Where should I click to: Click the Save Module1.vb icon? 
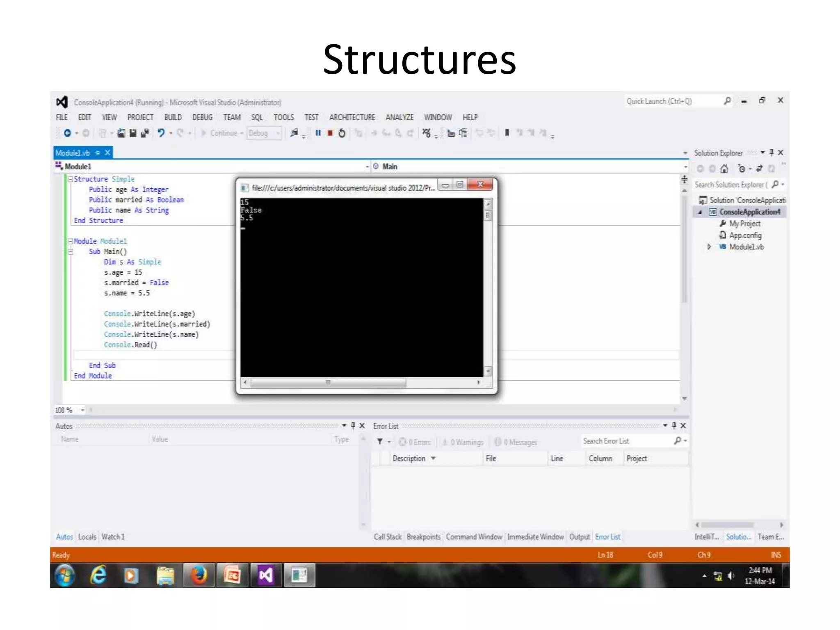click(132, 133)
